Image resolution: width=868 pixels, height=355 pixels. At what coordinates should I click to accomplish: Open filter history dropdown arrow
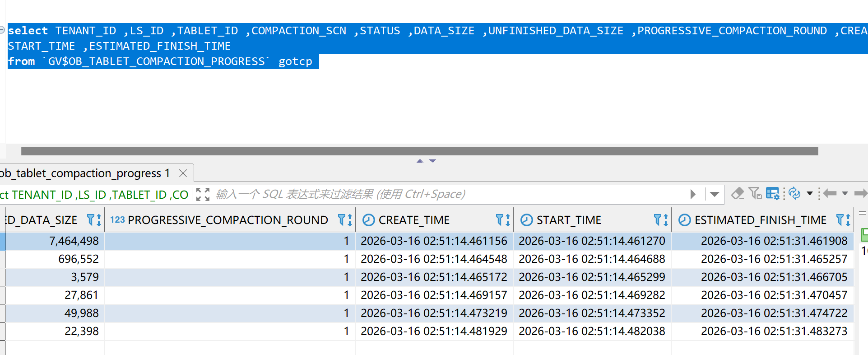click(715, 194)
